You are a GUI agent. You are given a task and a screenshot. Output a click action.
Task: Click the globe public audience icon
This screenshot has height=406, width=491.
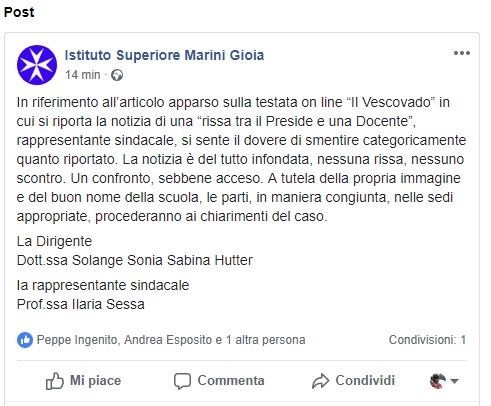pos(117,75)
